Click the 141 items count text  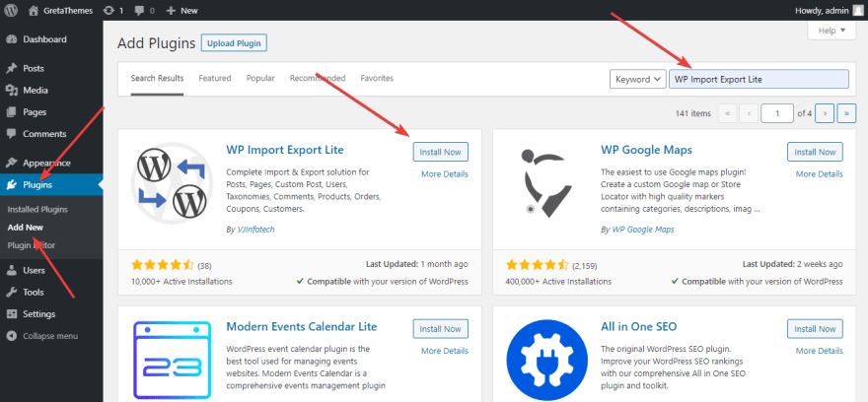[692, 113]
